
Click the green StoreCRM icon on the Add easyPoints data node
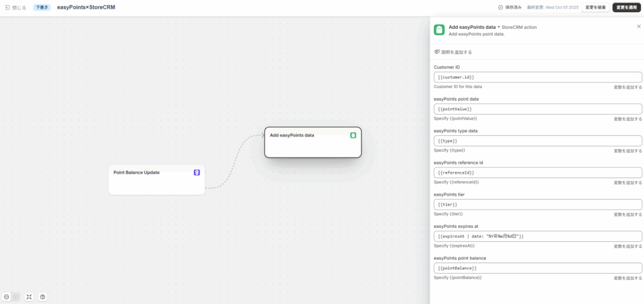pyautogui.click(x=353, y=135)
